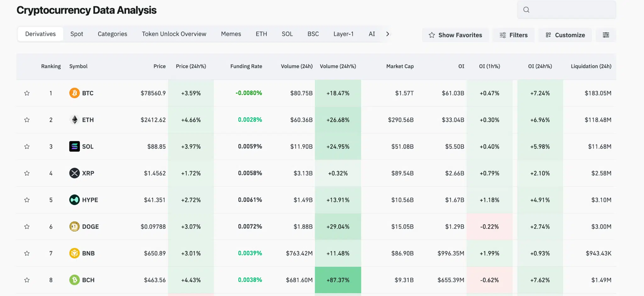Viewport: 644px width, 296px height.
Task: Open the Token Unlock Overview tab
Action: 174,34
